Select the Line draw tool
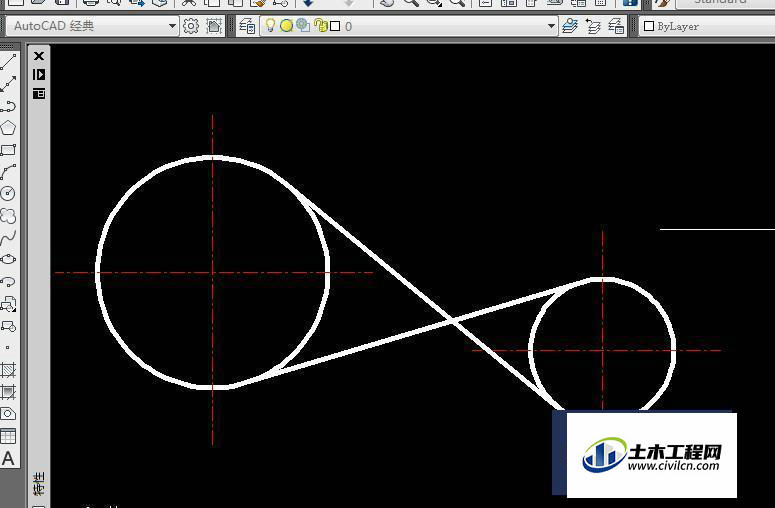 pos(8,62)
